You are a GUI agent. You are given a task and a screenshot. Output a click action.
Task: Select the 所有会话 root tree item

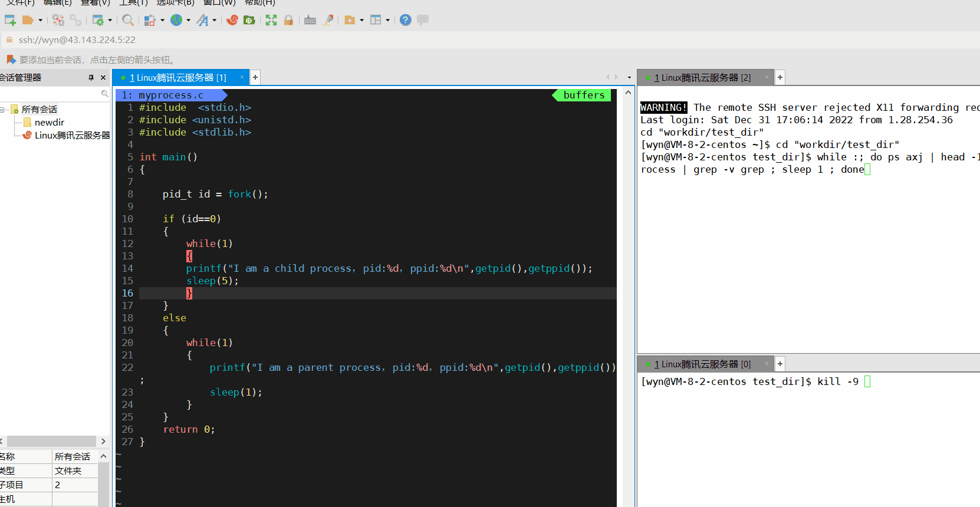click(40, 110)
